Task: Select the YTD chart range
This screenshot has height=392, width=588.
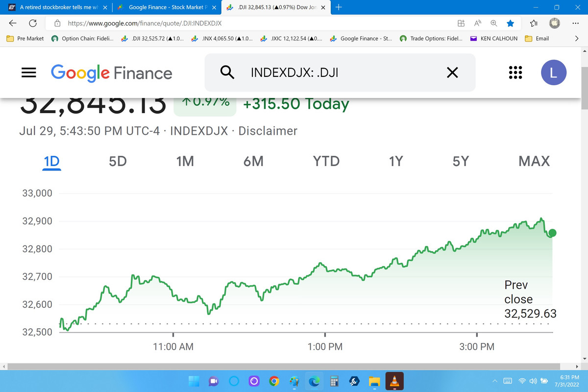Action: point(326,161)
